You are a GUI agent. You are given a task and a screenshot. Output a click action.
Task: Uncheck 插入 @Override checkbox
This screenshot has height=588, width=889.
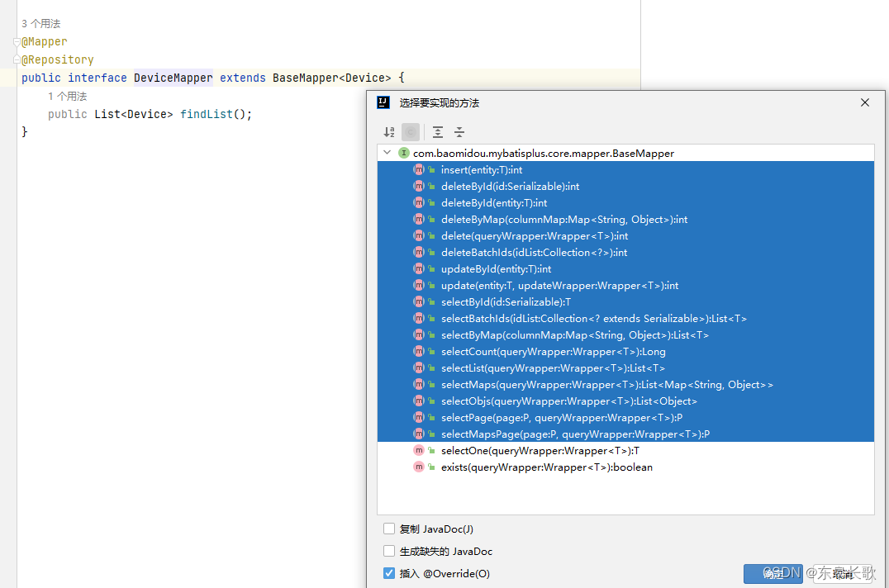[389, 573]
